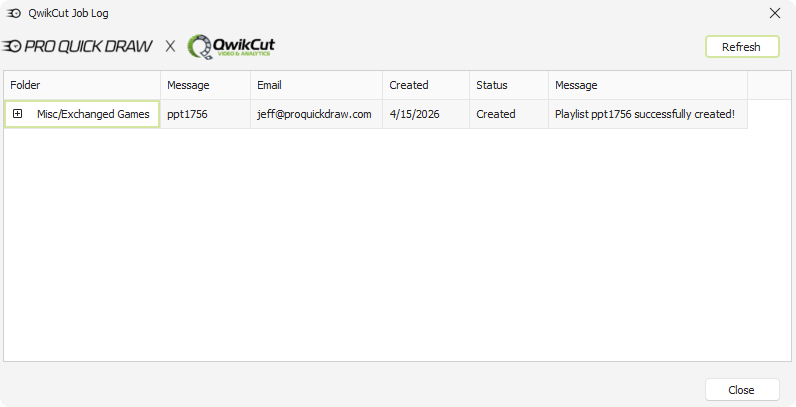Viewport: 796px width, 407px height.
Task: Click the QwikCut Video & Analytics logo
Action: click(x=231, y=47)
